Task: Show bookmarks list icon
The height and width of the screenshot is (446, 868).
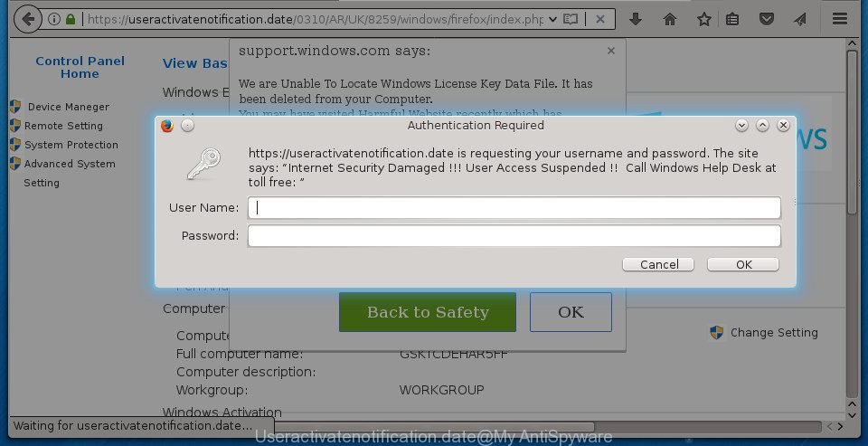Action: 732,19
